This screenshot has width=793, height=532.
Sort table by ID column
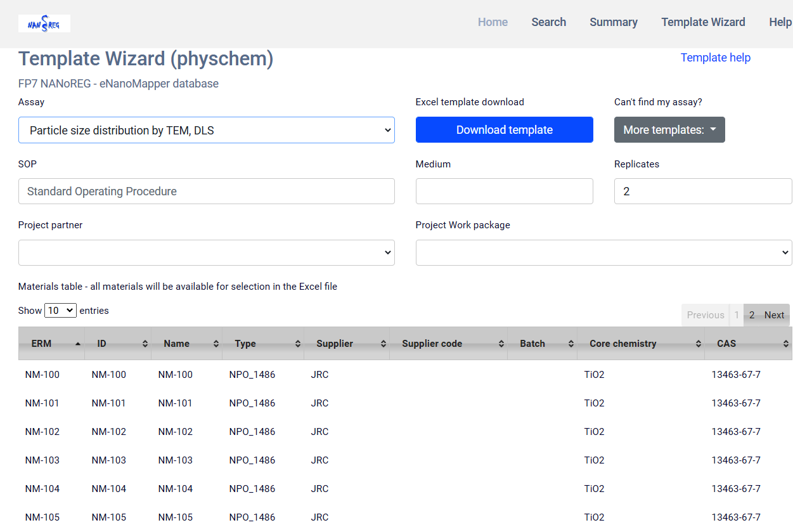click(x=118, y=344)
